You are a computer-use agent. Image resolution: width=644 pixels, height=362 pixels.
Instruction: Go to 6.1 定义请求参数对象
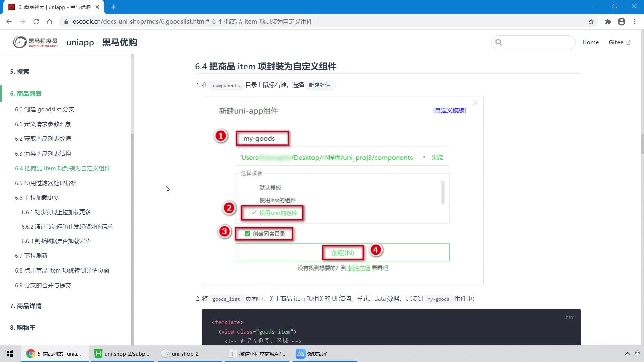(x=43, y=124)
